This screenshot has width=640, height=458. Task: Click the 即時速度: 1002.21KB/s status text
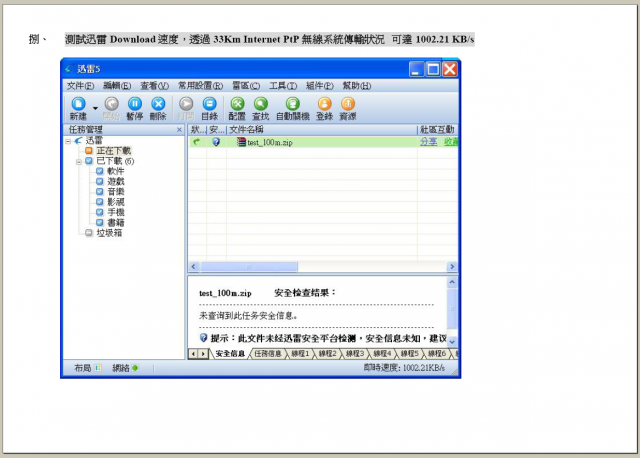[x=404, y=368]
